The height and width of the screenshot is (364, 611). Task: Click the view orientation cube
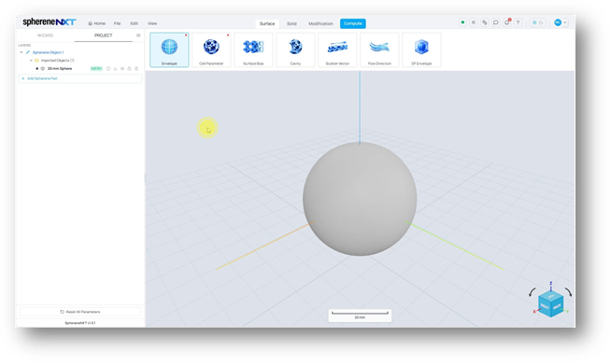click(x=550, y=304)
